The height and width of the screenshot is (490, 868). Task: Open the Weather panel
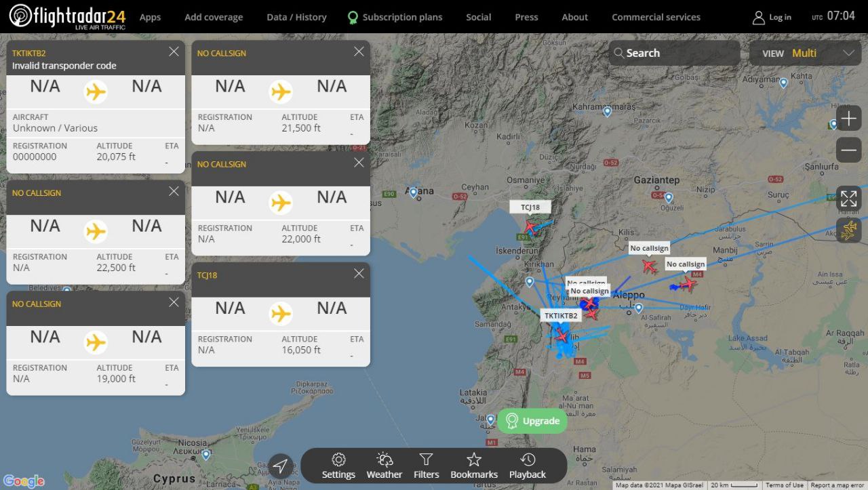[384, 466]
